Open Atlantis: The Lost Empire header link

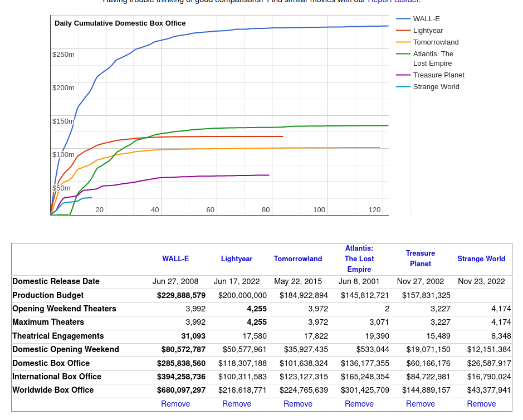(359, 259)
